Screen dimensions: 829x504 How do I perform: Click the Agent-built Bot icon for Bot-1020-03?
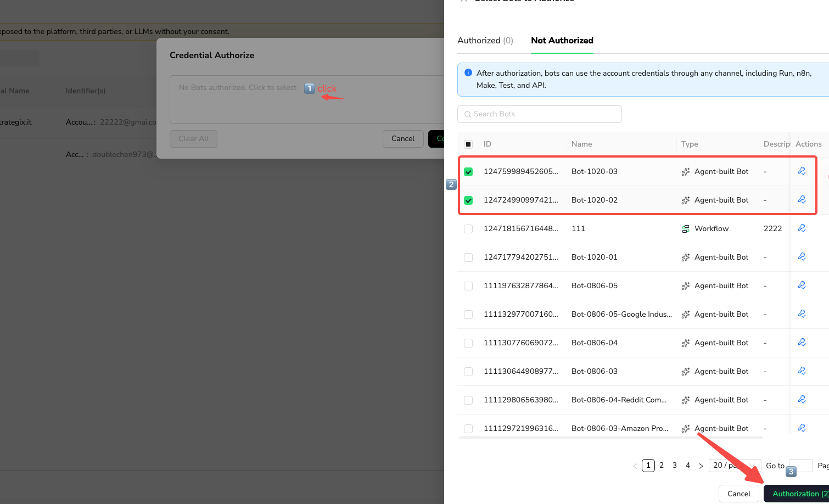tap(686, 172)
